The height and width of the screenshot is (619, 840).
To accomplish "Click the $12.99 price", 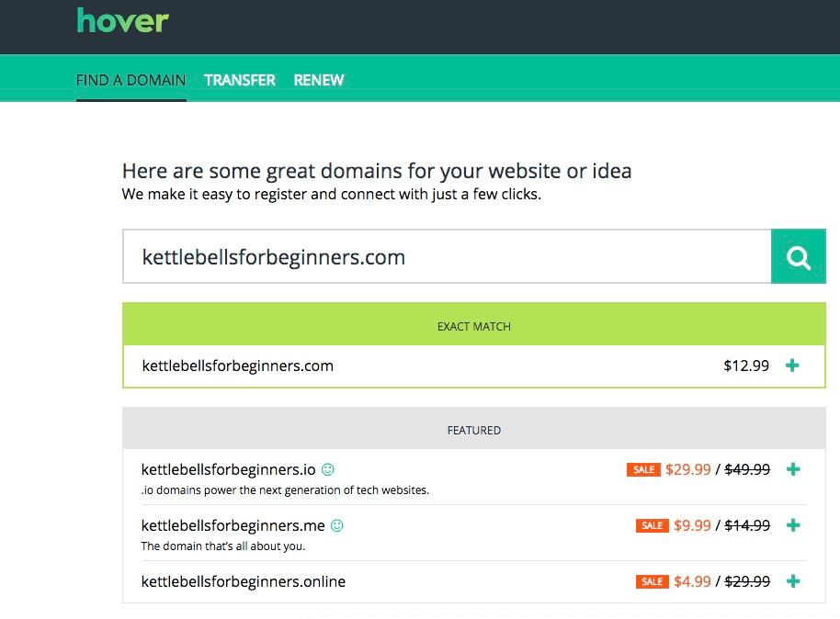I will click(x=746, y=366).
